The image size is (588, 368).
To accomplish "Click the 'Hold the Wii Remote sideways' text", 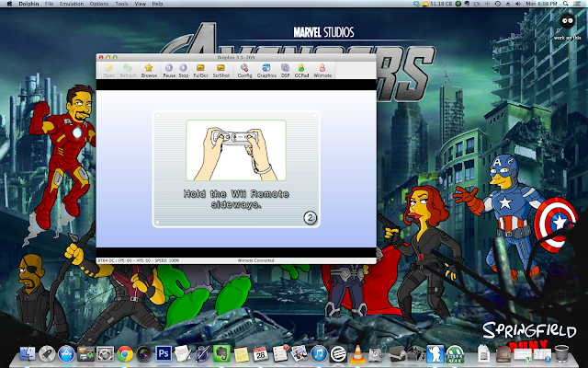I will [x=236, y=199].
